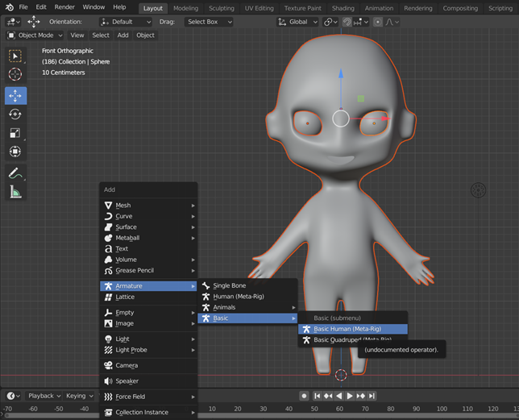This screenshot has width=519, height=420.
Task: Choose the Move tool in toolbar
Action: tap(15, 96)
